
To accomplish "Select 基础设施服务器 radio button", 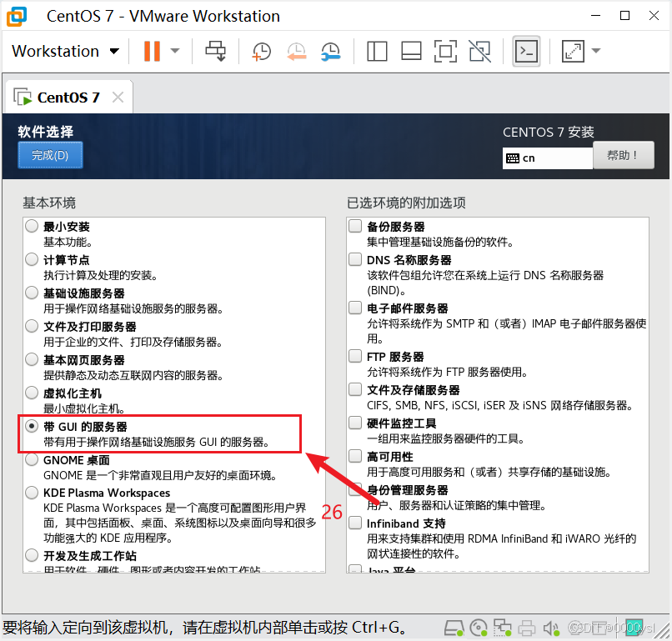I will pyautogui.click(x=32, y=293).
